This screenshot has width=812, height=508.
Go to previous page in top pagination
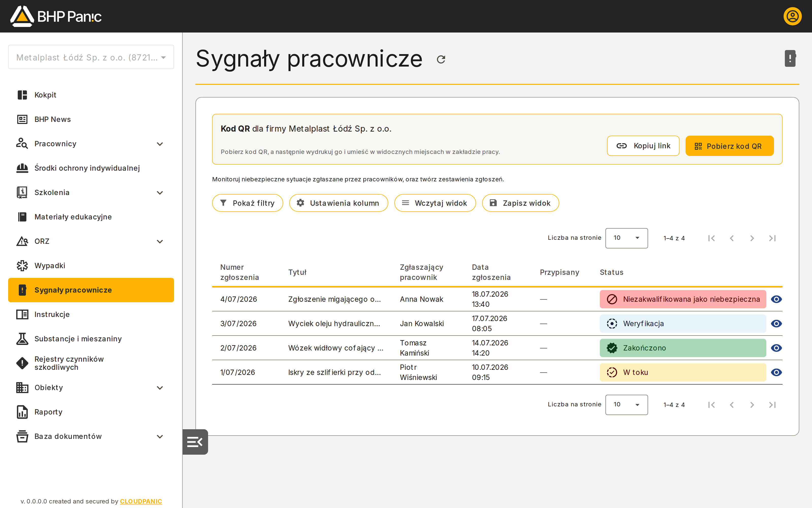coord(732,238)
